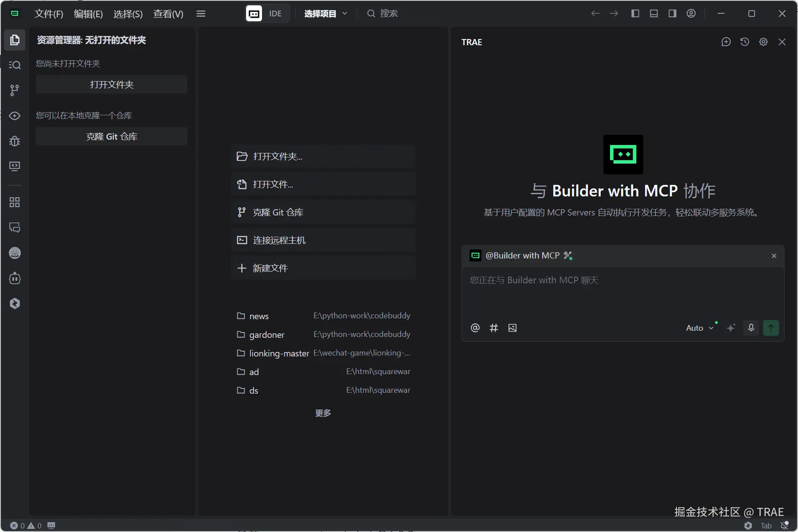The height and width of the screenshot is (532, 798).
Task: Click the errors and warnings status indicator
Action: coord(26,525)
